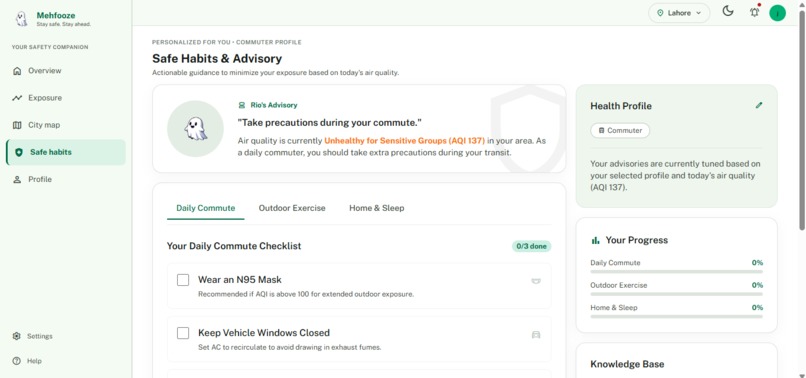Check the Wear an N95 Mask checkbox
This screenshot has height=378, width=806.
pos(183,280)
